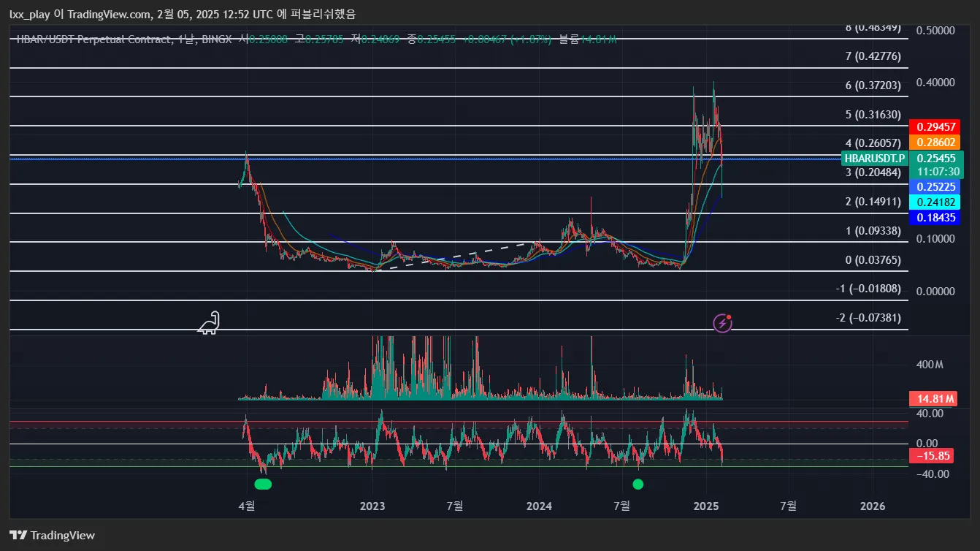Click the cyan 0.24182 price label

(936, 202)
